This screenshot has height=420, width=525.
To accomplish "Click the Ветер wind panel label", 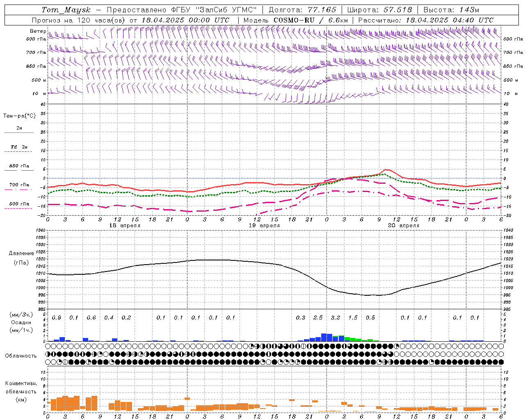I will [38, 31].
